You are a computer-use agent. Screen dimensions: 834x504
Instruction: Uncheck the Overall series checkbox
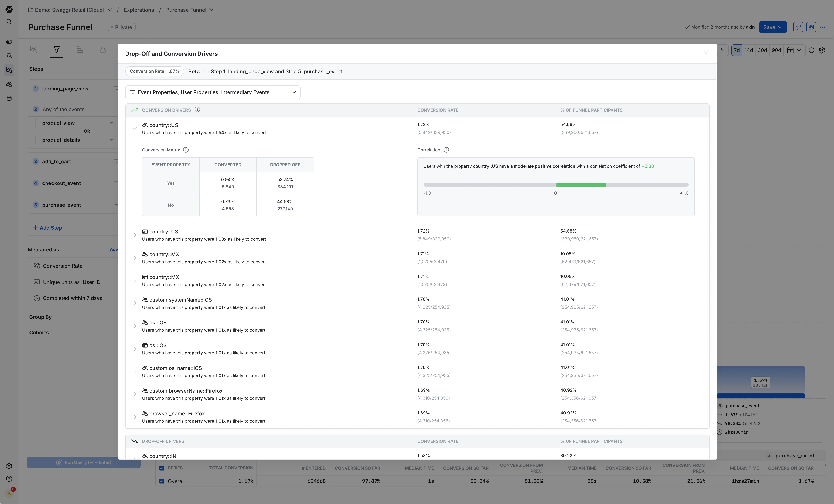click(x=162, y=481)
